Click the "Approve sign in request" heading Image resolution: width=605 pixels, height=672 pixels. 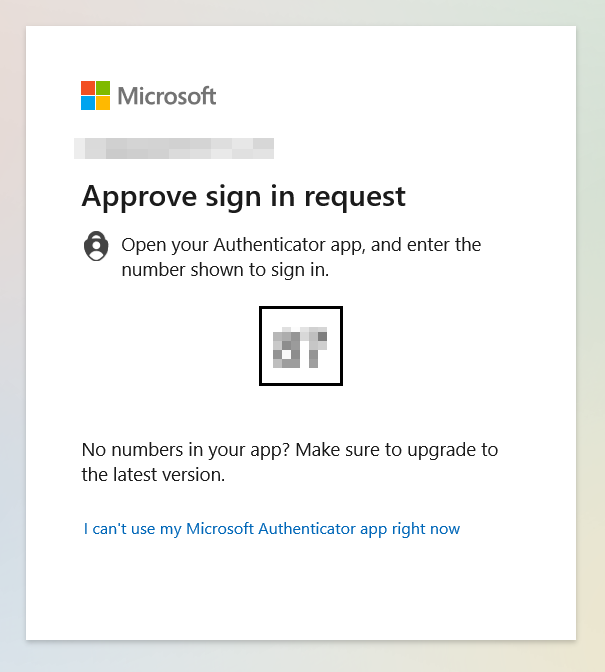click(243, 197)
